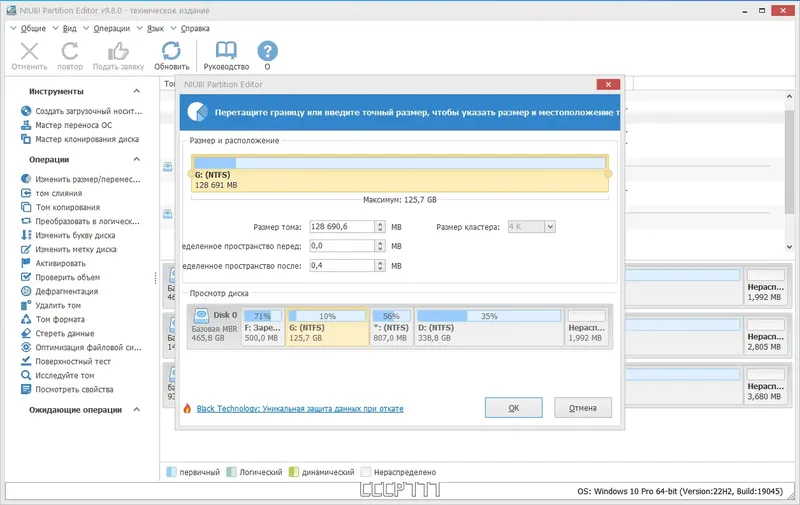Click the Redo (повтор) toolbar icon
800x505 pixels.
70,52
